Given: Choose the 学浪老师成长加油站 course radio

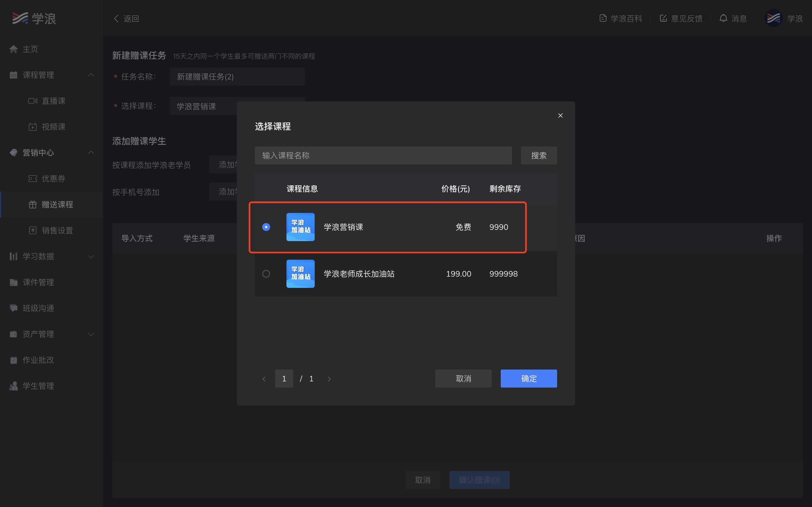Looking at the screenshot, I should [266, 273].
